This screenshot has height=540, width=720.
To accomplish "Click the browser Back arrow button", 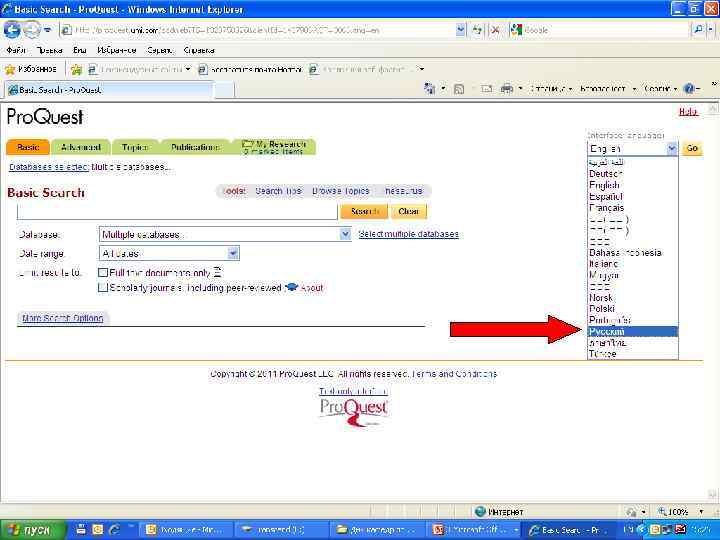I will (x=12, y=30).
